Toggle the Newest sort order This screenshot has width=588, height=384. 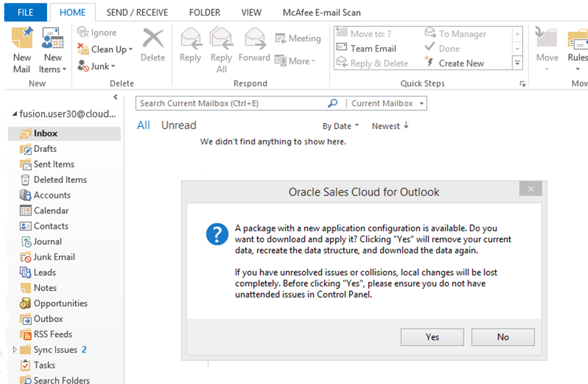click(x=390, y=126)
